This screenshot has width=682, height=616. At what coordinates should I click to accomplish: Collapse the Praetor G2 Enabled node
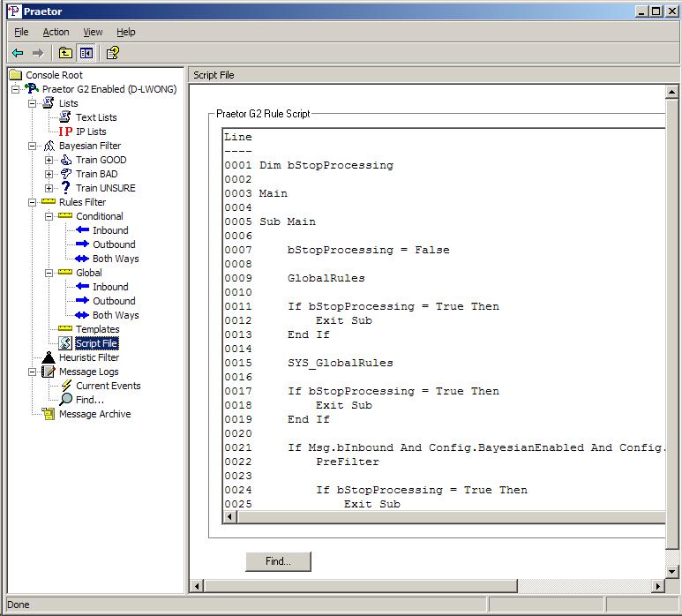[16, 90]
